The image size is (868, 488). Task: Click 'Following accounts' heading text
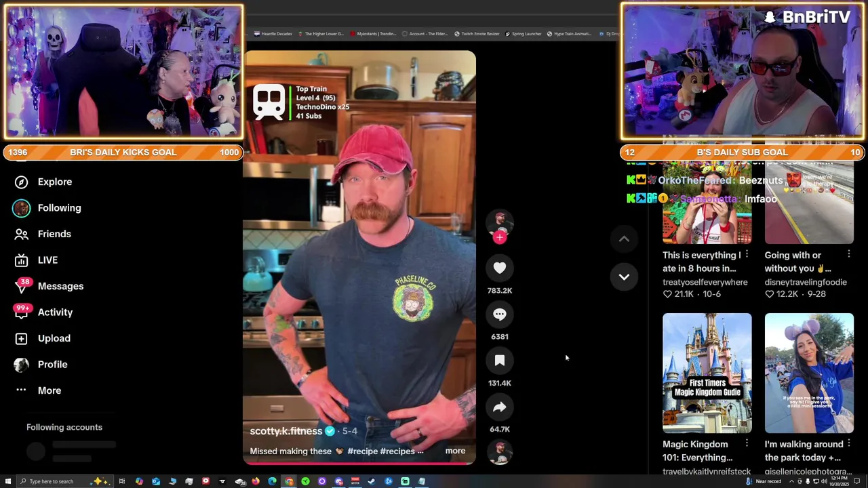(64, 427)
